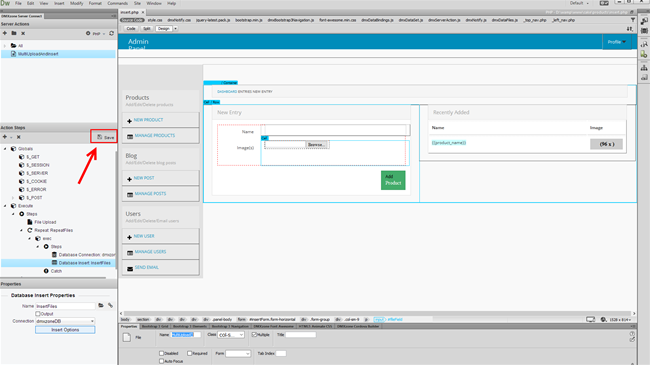Open the Commands menu
650x365 pixels.
click(x=117, y=3)
